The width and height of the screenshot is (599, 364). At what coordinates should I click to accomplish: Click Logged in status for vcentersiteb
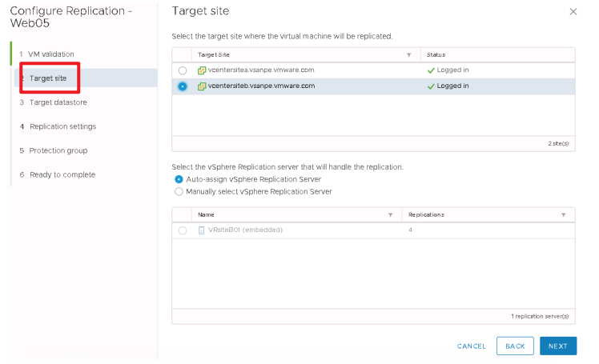click(x=452, y=86)
